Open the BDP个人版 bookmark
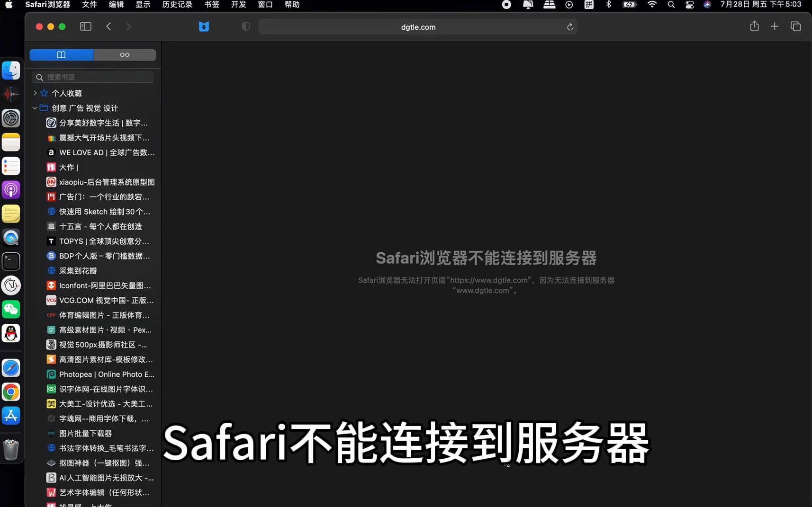The image size is (812, 507). pos(99,256)
